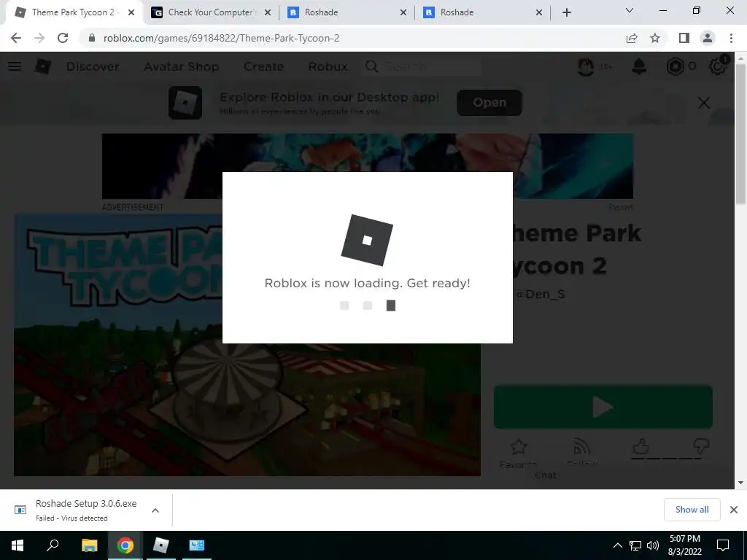Viewport: 747px width, 560px height.
Task: Click the page vertical scrollbar
Action: coord(740,133)
